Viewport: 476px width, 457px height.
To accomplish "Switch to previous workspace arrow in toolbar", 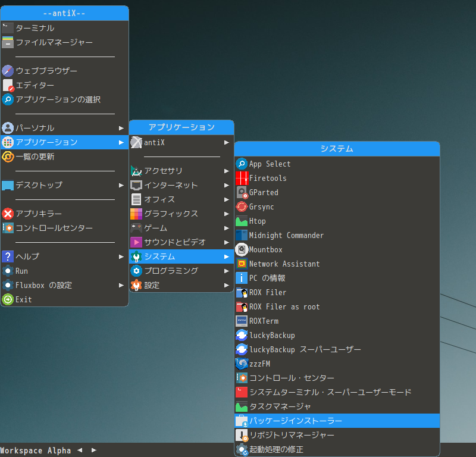I will (80, 450).
